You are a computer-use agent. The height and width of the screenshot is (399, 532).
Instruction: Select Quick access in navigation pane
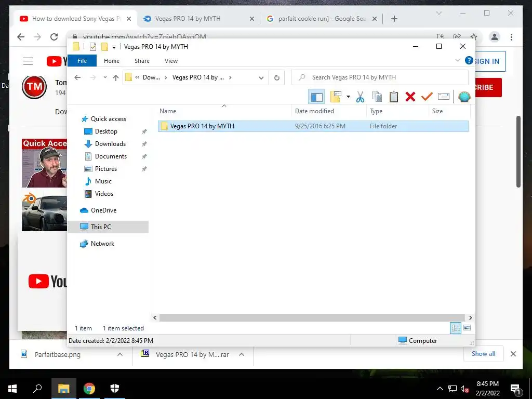click(108, 119)
